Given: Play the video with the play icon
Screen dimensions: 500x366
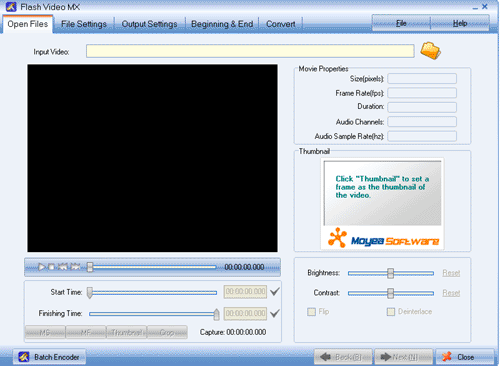Looking at the screenshot, I should click(x=41, y=267).
